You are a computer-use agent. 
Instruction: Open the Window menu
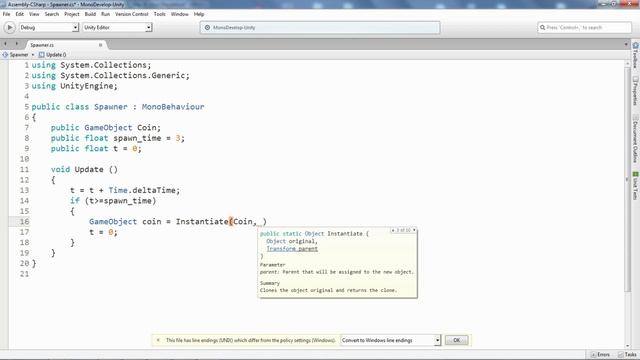180,14
